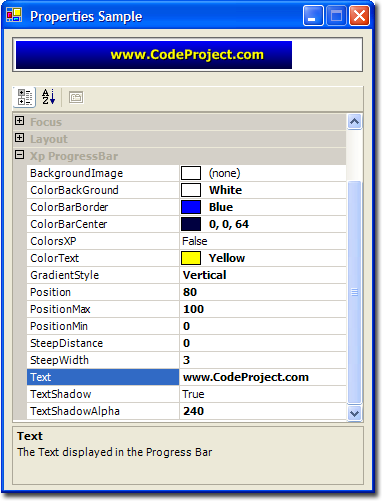This screenshot has width=382, height=501.
Task: Click the ColorText Yellow swatch
Action: [x=191, y=258]
